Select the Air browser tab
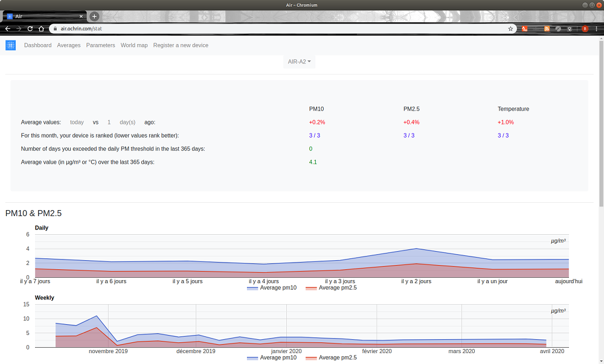Screen dimensions: 604x364 click(x=45, y=16)
